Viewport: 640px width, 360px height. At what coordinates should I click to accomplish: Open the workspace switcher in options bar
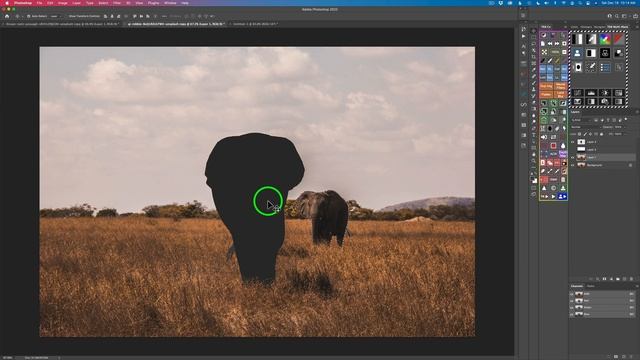pos(625,16)
